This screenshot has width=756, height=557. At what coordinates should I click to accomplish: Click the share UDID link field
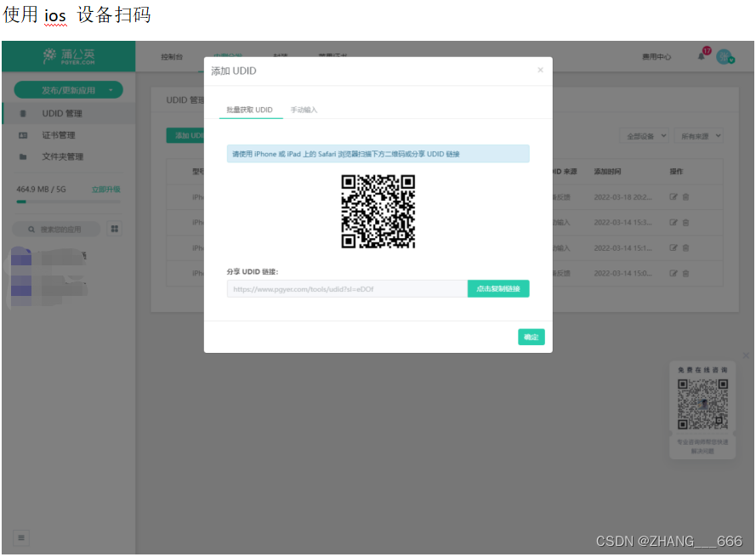point(347,289)
